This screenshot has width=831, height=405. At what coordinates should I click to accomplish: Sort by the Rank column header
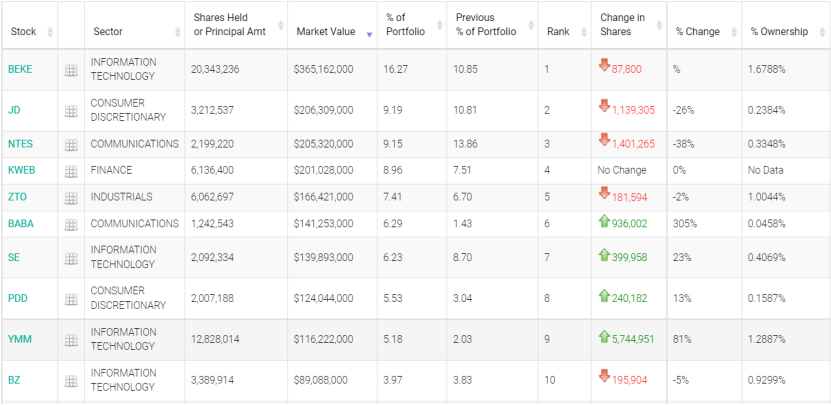558,32
